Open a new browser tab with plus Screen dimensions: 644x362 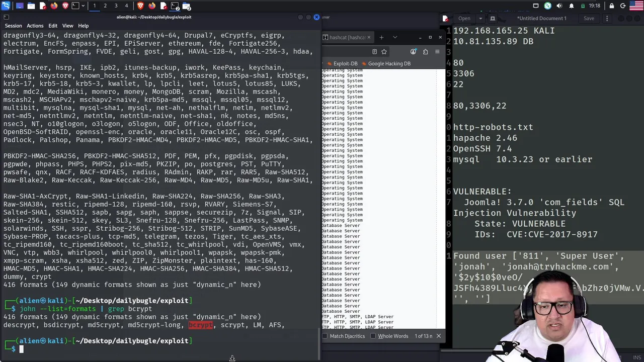[381, 37]
